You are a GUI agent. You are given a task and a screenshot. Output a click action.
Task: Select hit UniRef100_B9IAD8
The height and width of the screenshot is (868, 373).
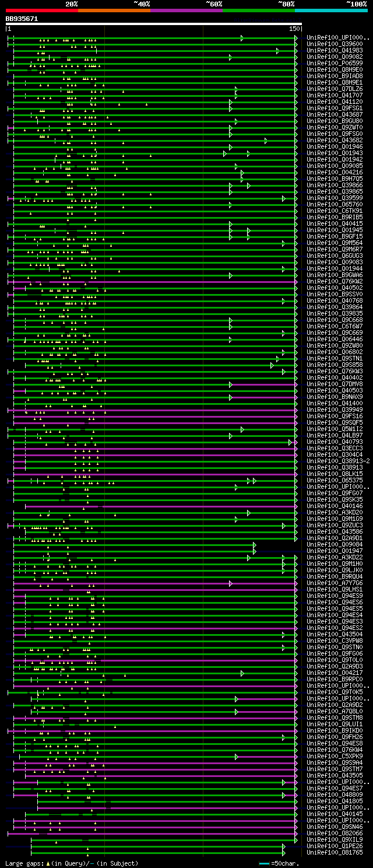pos(335,76)
